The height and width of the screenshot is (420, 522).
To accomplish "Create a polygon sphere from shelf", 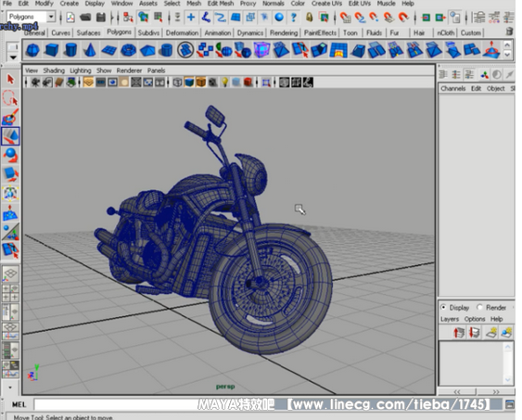I will 32,50.
